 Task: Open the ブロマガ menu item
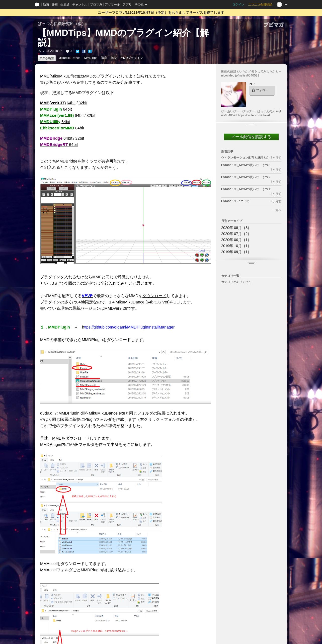point(96,5)
